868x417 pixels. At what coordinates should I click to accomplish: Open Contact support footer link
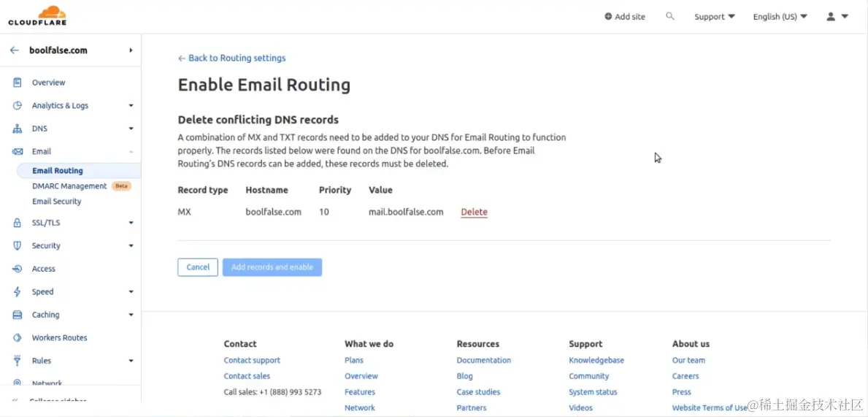tap(252, 360)
